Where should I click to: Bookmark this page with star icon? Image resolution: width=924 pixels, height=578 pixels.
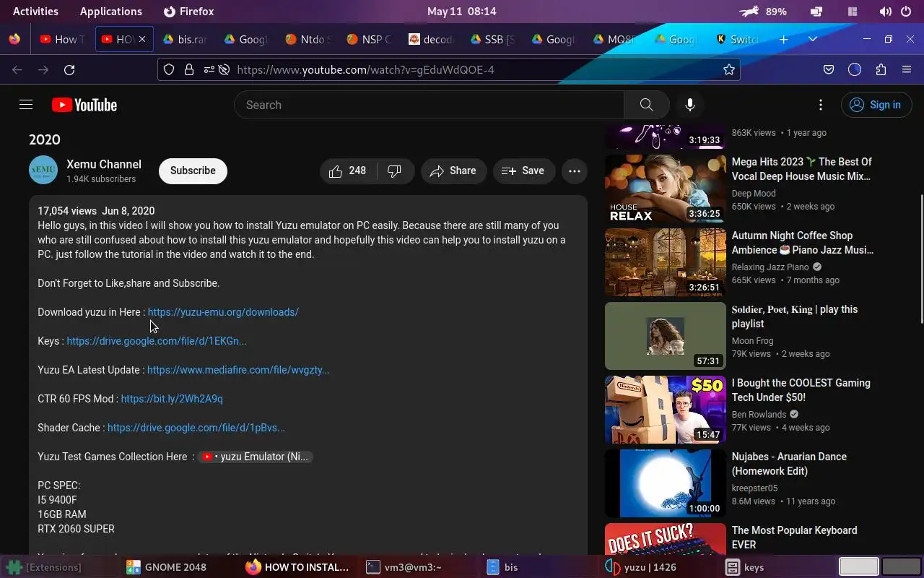pyautogui.click(x=729, y=69)
